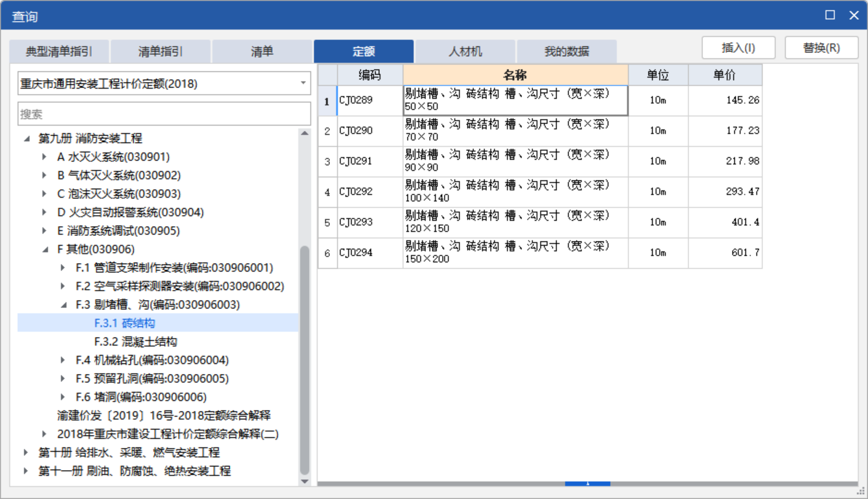Switch to the 人材机 tab
Viewport: 868px width, 499px height.
coord(465,52)
